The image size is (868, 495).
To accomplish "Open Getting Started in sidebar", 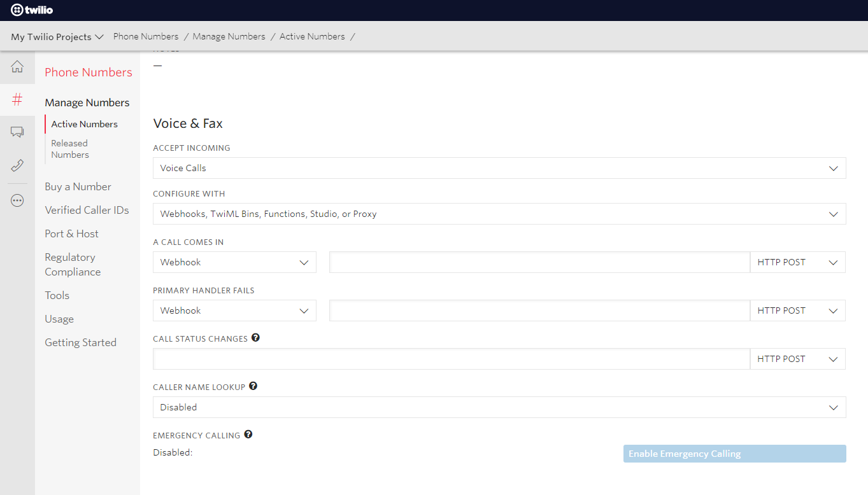I will pyautogui.click(x=80, y=342).
